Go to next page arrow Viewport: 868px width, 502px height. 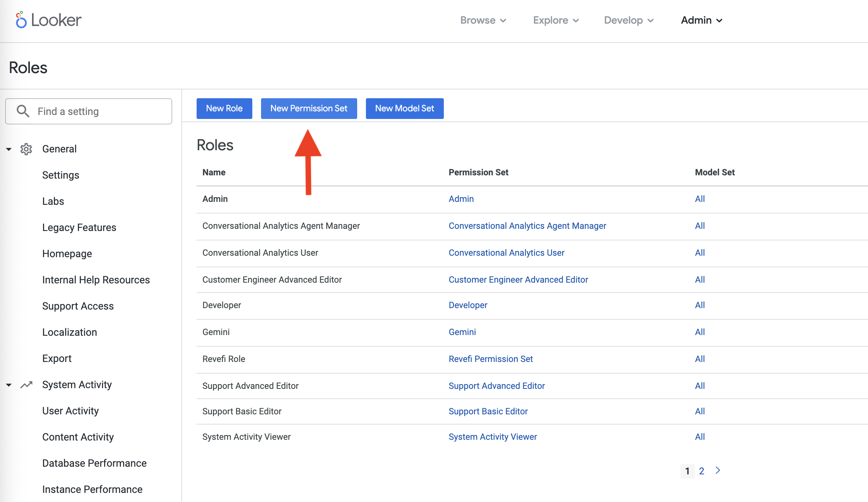pos(718,470)
